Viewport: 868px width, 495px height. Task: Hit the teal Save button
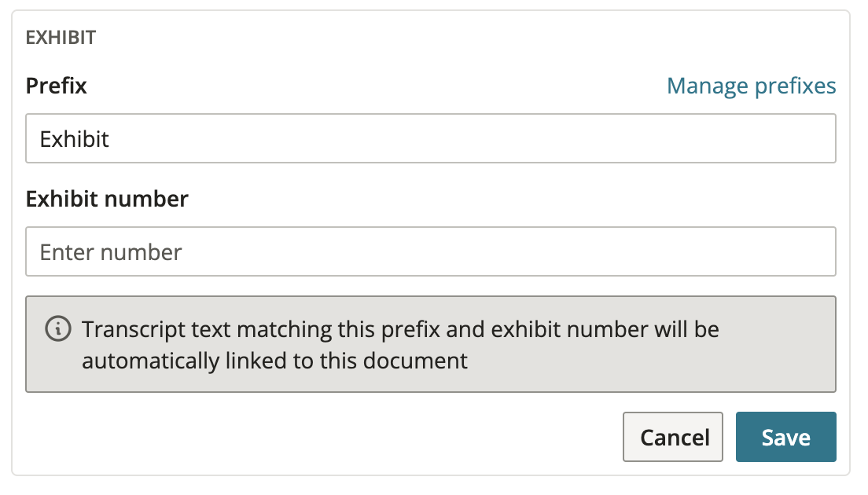point(785,437)
